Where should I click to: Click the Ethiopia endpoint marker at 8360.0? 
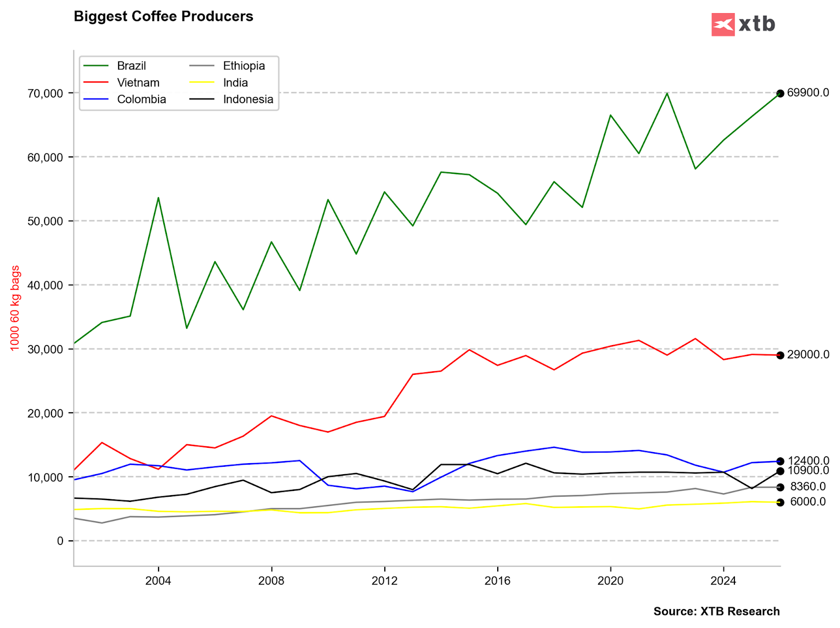(780, 487)
